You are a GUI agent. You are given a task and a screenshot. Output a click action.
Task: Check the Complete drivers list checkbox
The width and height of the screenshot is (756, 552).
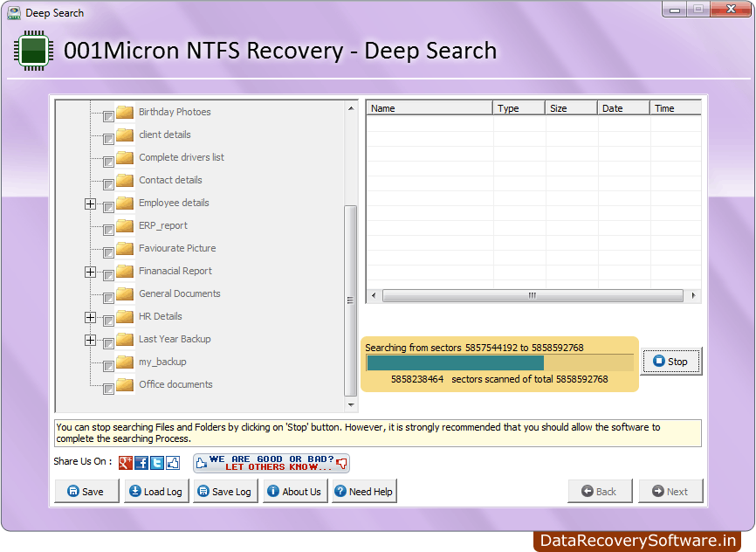click(x=108, y=162)
